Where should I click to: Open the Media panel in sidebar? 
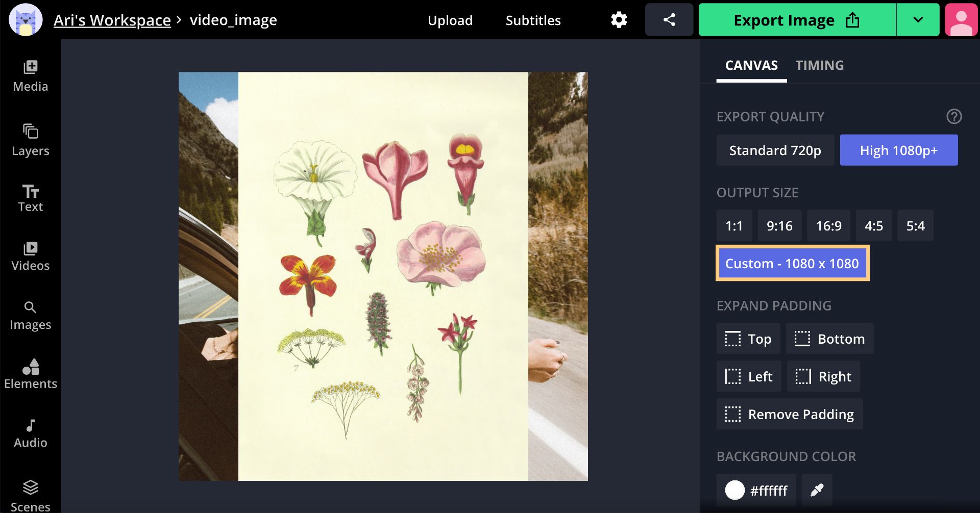pos(31,76)
